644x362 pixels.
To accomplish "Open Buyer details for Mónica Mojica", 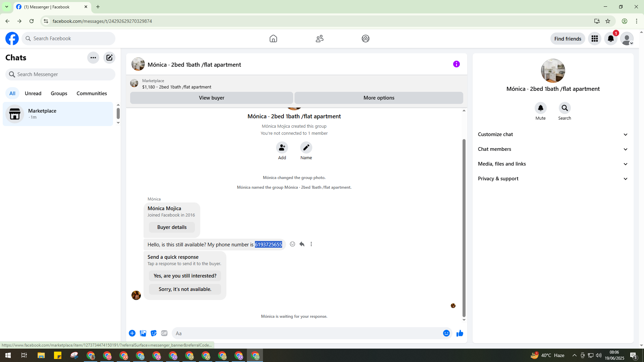I will tap(172, 227).
